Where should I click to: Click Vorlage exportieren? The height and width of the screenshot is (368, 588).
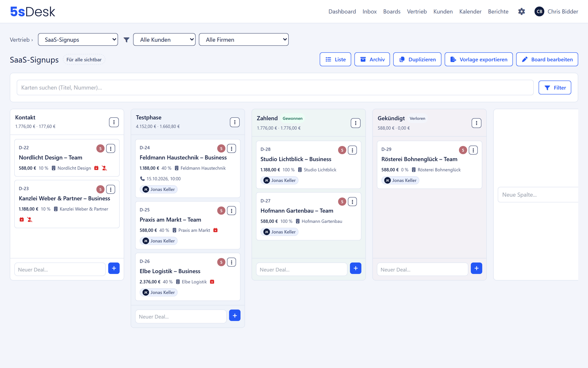[x=479, y=59]
